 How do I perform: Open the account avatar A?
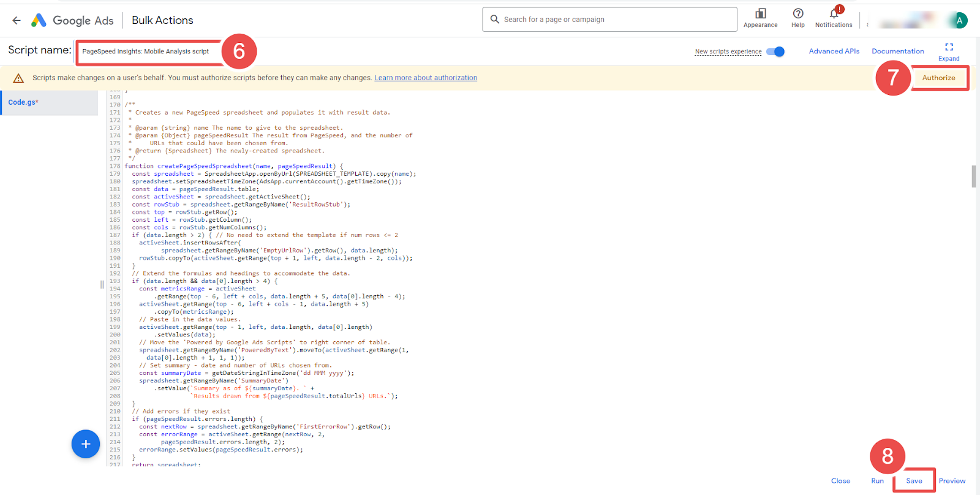point(959,20)
